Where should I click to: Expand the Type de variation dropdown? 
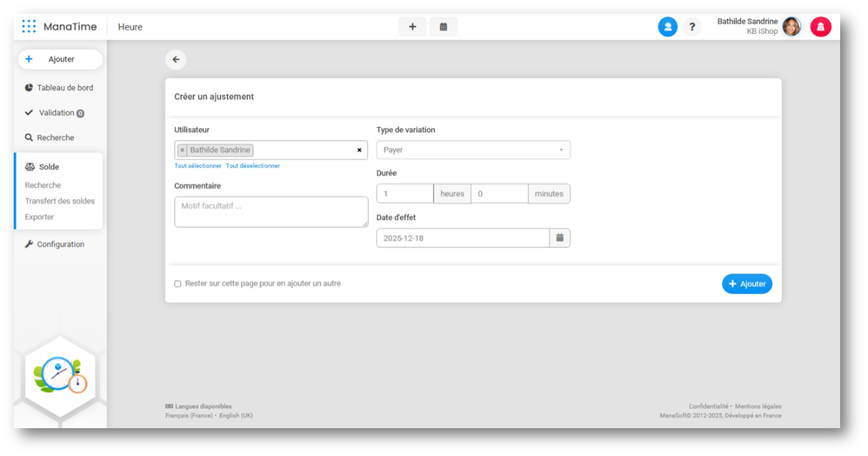pyautogui.click(x=473, y=150)
